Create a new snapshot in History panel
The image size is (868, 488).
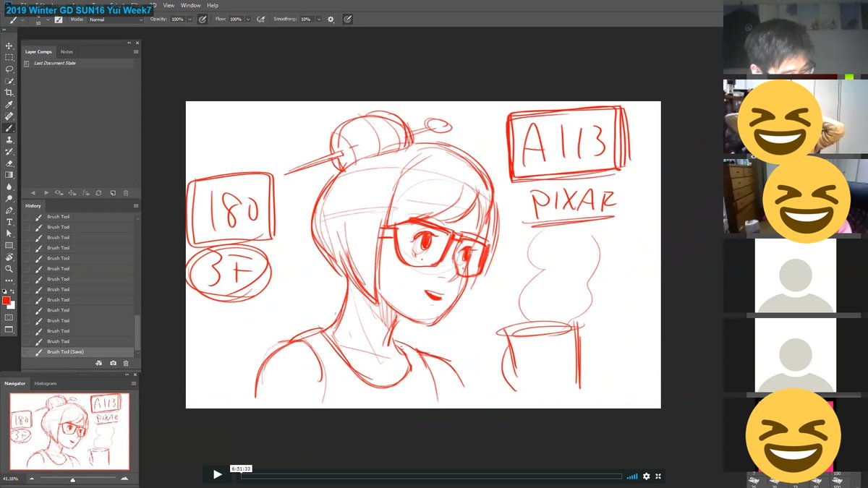(113, 363)
